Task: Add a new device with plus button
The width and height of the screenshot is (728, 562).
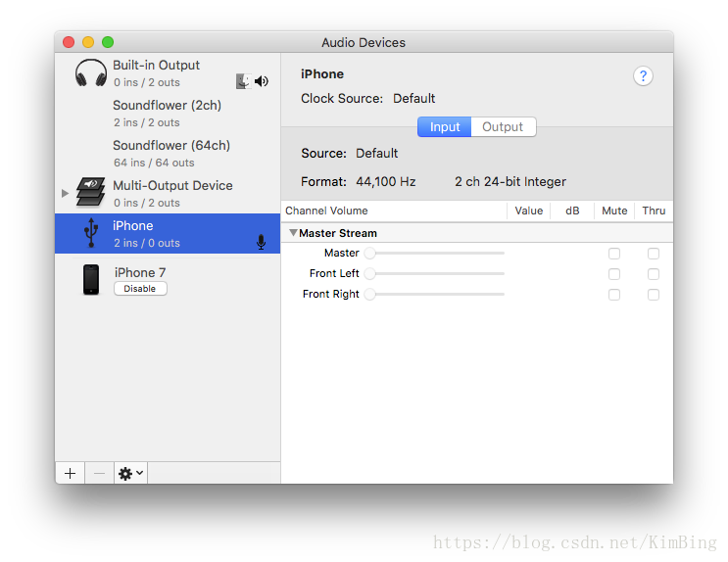Action: [x=71, y=473]
